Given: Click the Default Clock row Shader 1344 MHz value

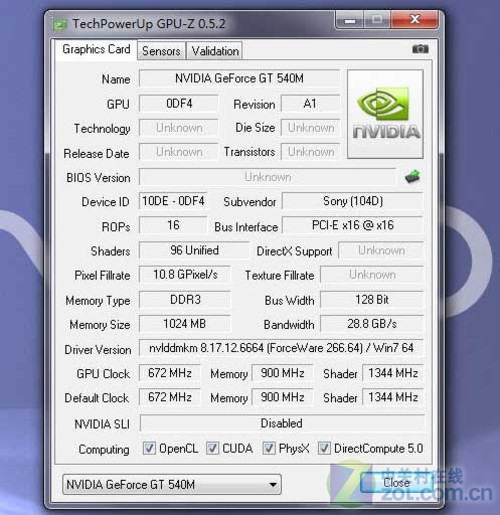Looking at the screenshot, I should (x=393, y=397).
